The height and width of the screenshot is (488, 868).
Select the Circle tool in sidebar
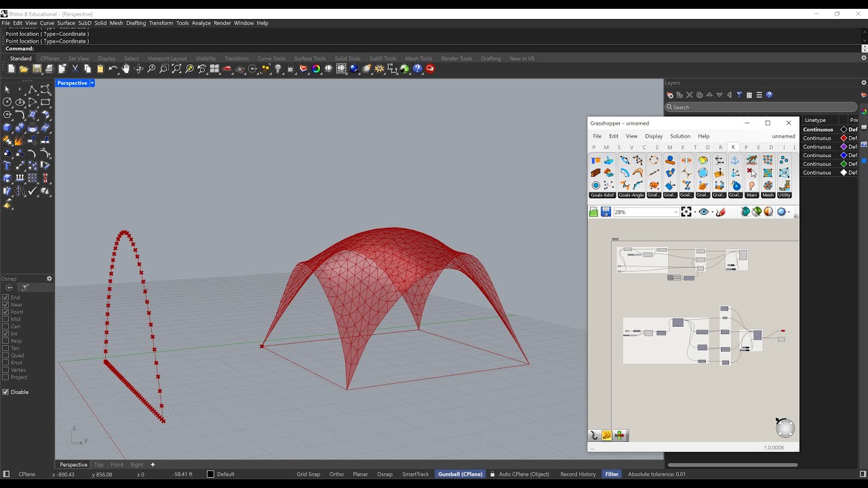pos(7,102)
